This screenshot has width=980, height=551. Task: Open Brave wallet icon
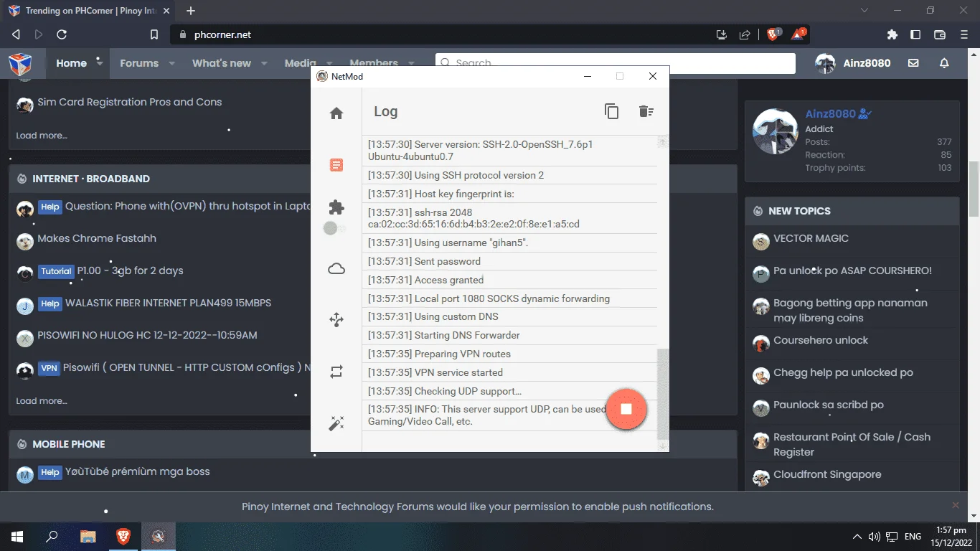coord(939,34)
